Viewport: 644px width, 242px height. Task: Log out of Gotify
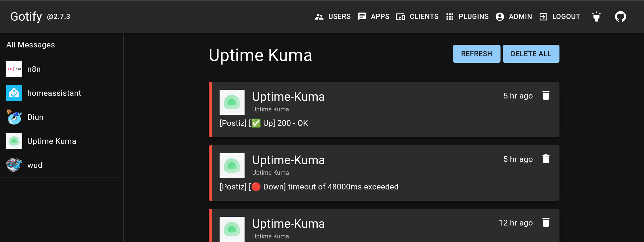click(560, 17)
